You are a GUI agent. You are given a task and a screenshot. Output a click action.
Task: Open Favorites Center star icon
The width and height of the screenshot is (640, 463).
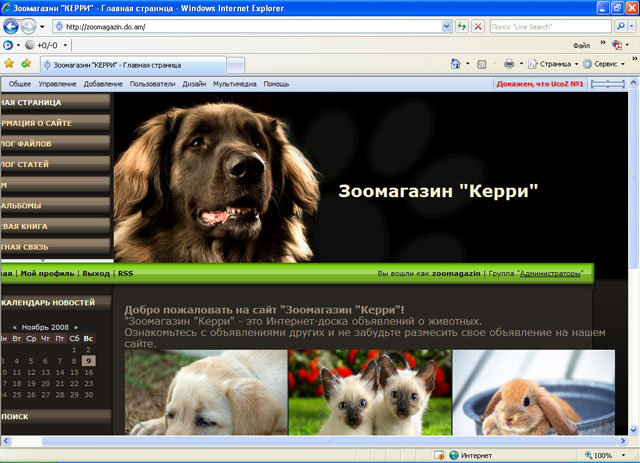(x=9, y=64)
